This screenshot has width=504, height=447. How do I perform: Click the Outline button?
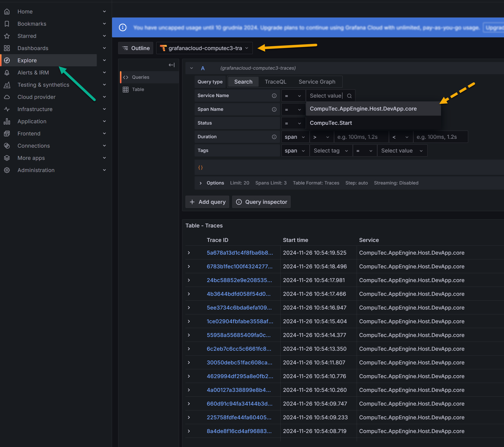pos(136,48)
